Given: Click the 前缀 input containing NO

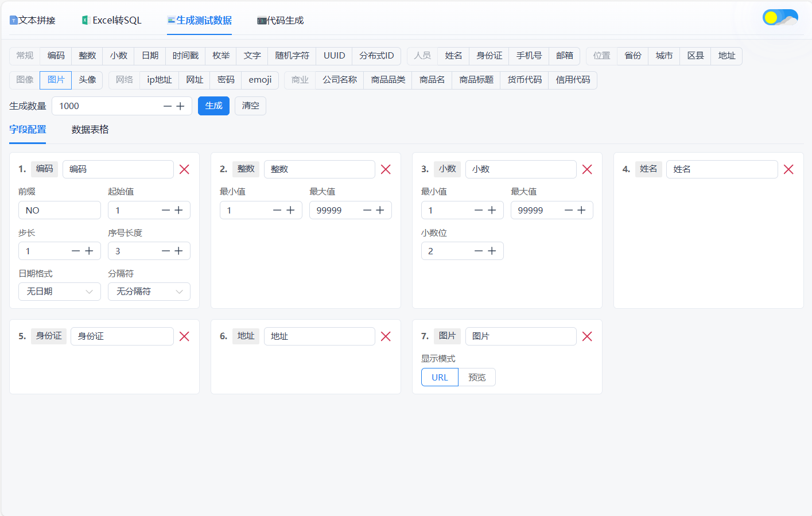Looking at the screenshot, I should click(60, 210).
